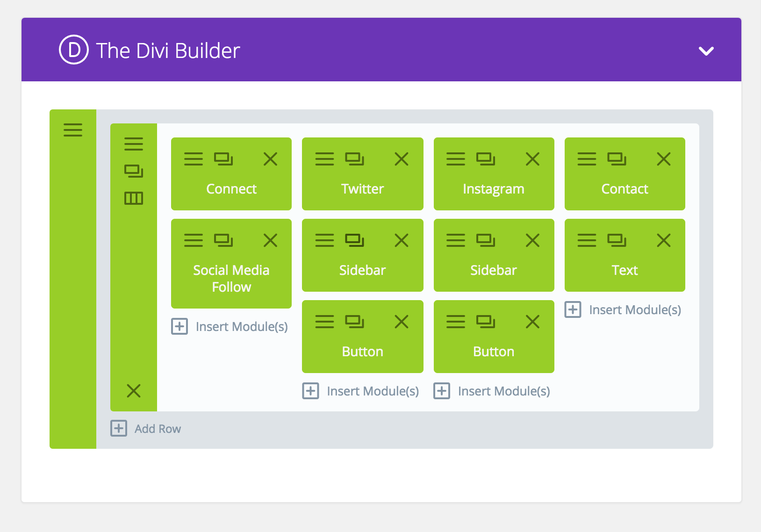Delete Sidebar module in third column
This screenshot has height=532, width=761.
pyautogui.click(x=532, y=240)
